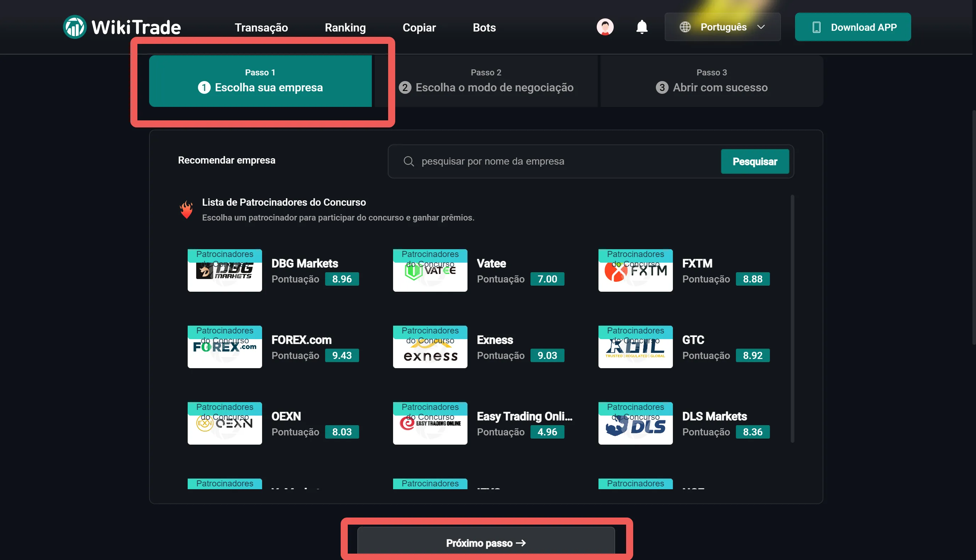Click the 4.96 score badge
The width and height of the screenshot is (976, 560).
(547, 432)
